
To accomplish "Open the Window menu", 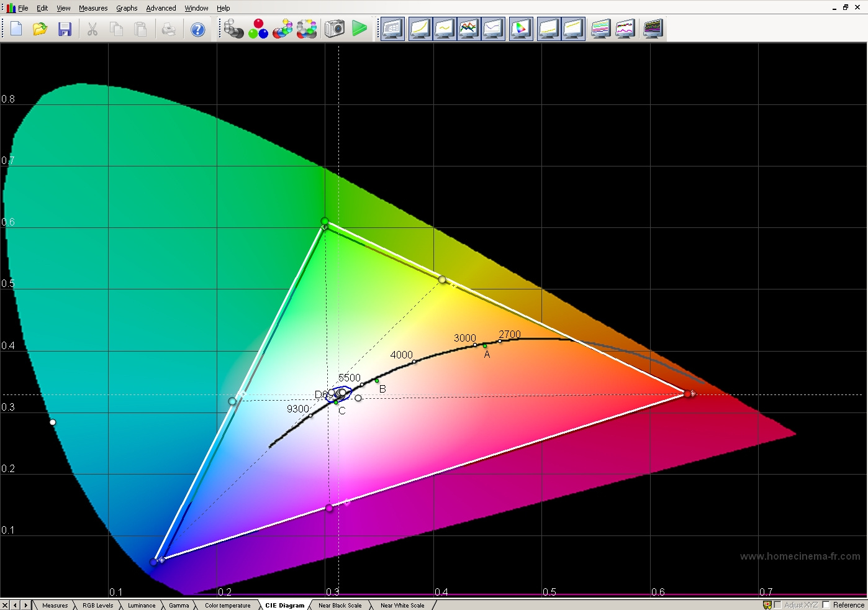I will click(196, 8).
